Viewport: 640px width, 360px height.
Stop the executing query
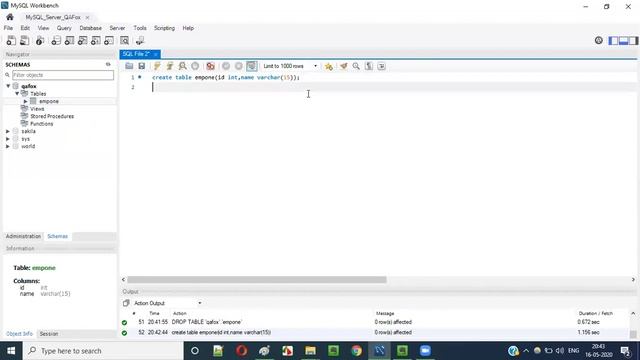(195, 66)
